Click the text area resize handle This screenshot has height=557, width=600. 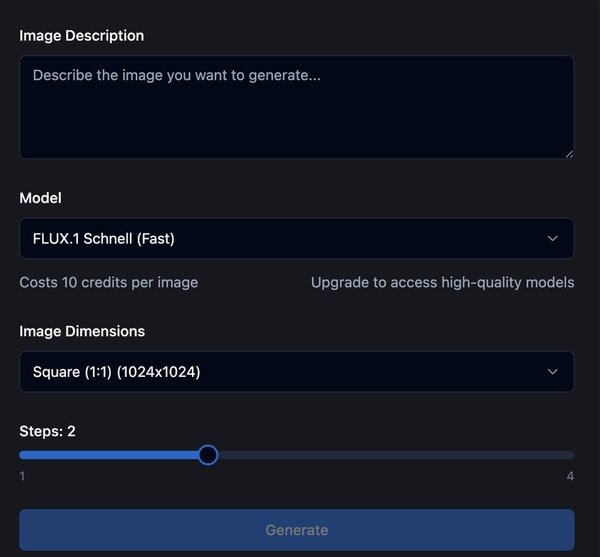pos(569,153)
